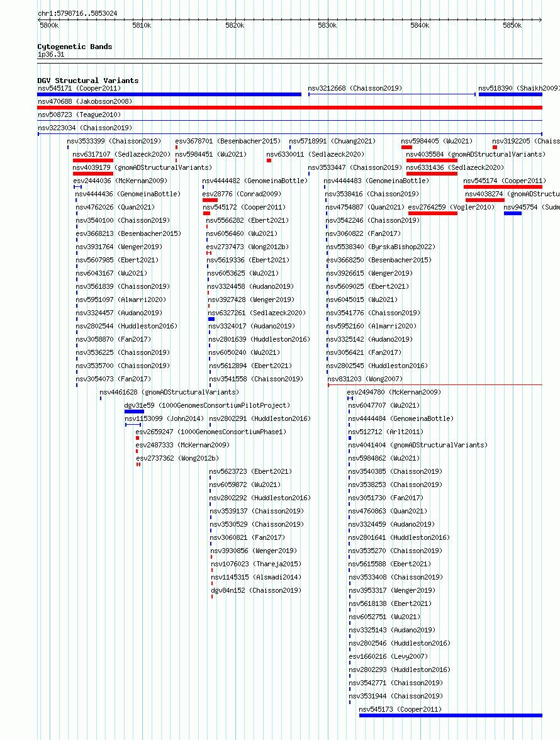Screen dimensions: 560x740
Task: Click the blue bar under nsv6327261
Action: coord(211,319)
